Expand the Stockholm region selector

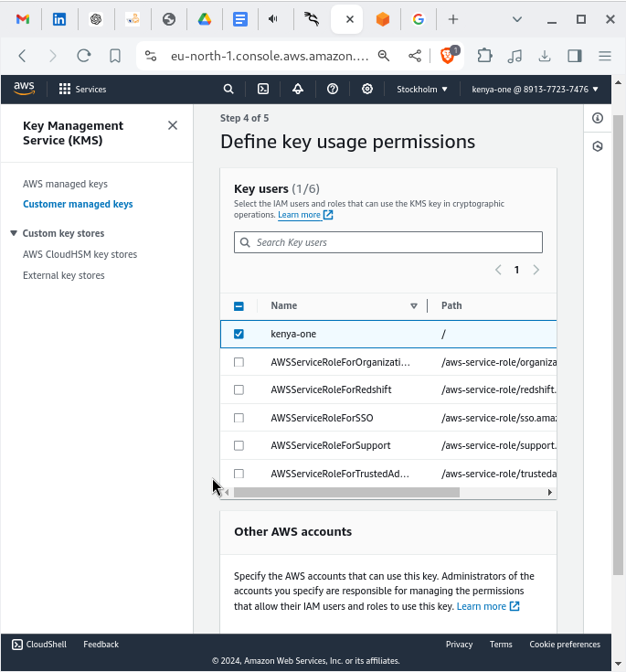422,90
